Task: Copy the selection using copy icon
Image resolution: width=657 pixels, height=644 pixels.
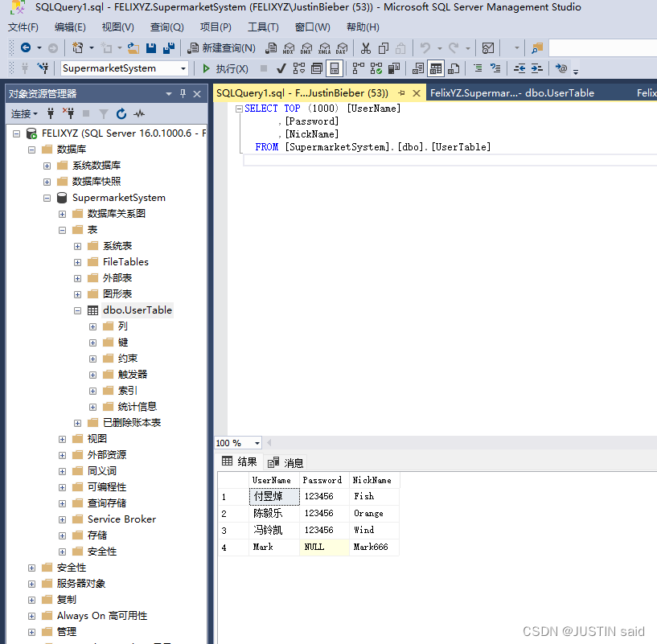Action: [384, 48]
